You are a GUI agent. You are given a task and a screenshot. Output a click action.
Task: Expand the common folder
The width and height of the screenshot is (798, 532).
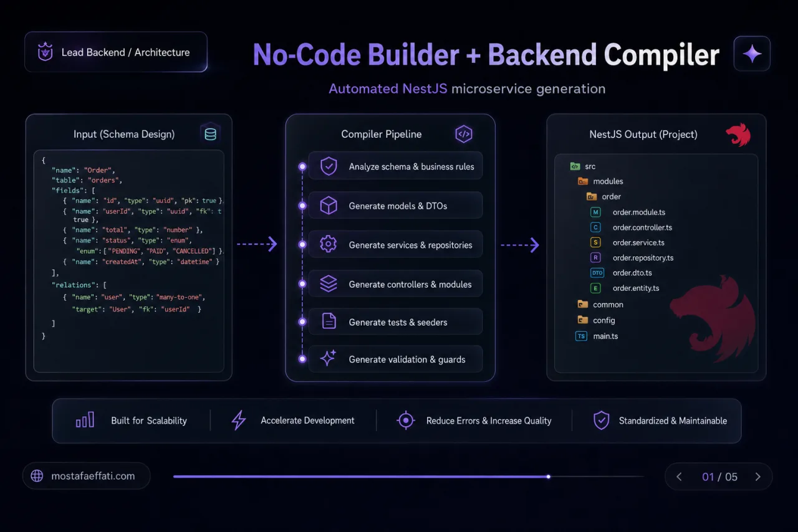[600, 305]
